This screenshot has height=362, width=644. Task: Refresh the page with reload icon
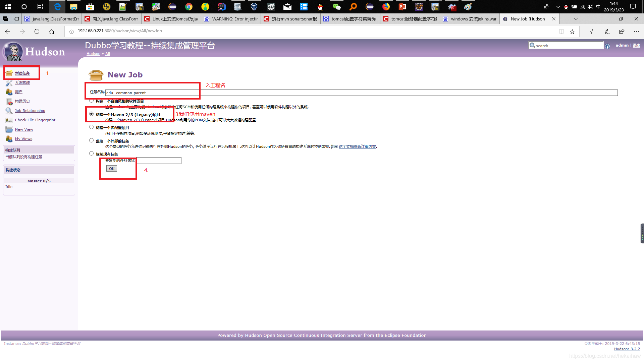(37, 32)
